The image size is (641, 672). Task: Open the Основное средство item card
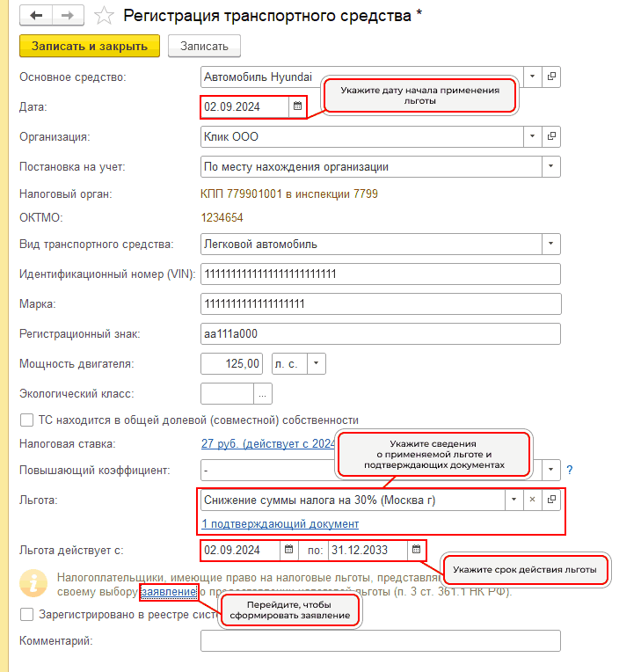coord(552,77)
